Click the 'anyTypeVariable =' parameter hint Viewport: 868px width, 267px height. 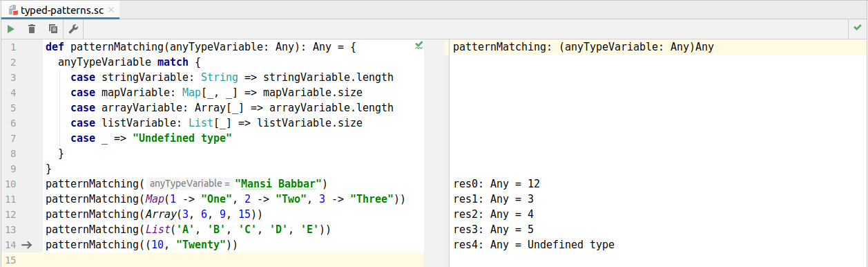(189, 184)
